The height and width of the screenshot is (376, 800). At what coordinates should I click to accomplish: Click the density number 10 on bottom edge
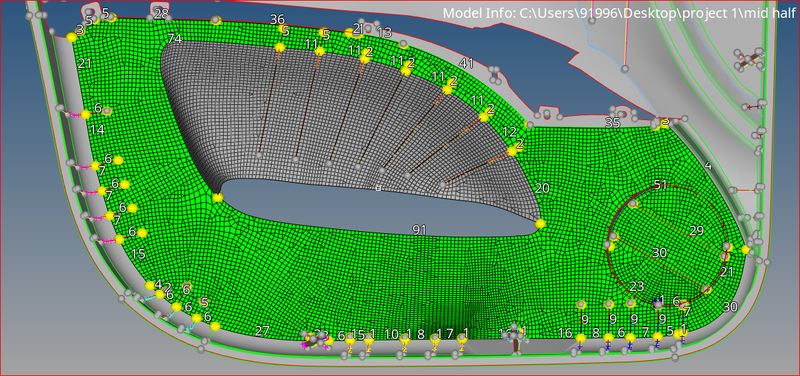(x=391, y=334)
